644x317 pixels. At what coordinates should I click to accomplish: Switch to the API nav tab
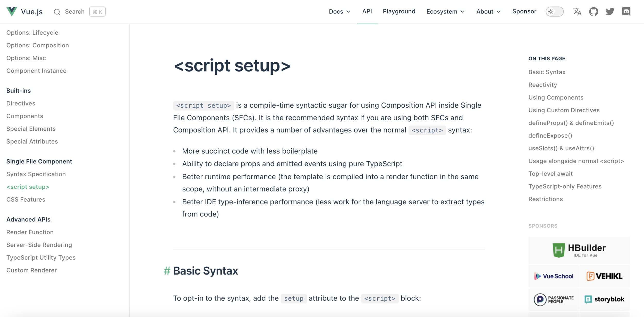[x=367, y=12]
